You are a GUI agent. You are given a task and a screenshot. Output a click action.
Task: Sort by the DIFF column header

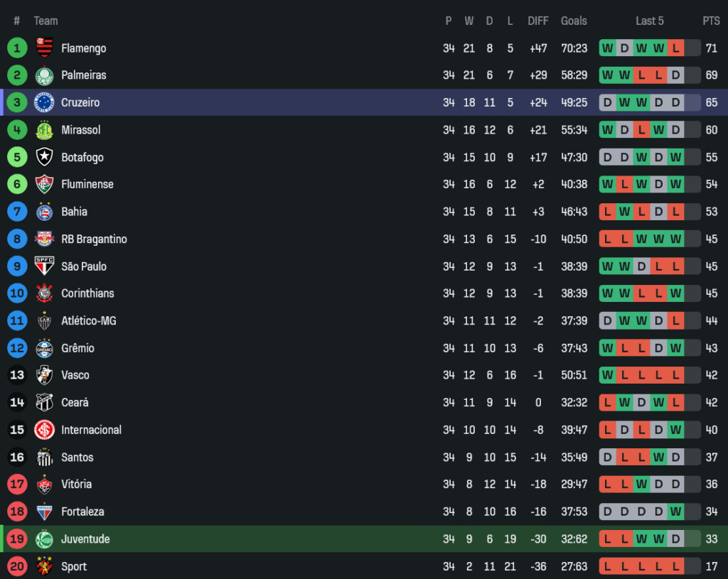click(538, 21)
